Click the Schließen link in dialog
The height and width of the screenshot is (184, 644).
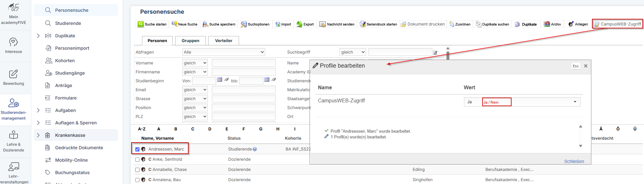(574, 161)
